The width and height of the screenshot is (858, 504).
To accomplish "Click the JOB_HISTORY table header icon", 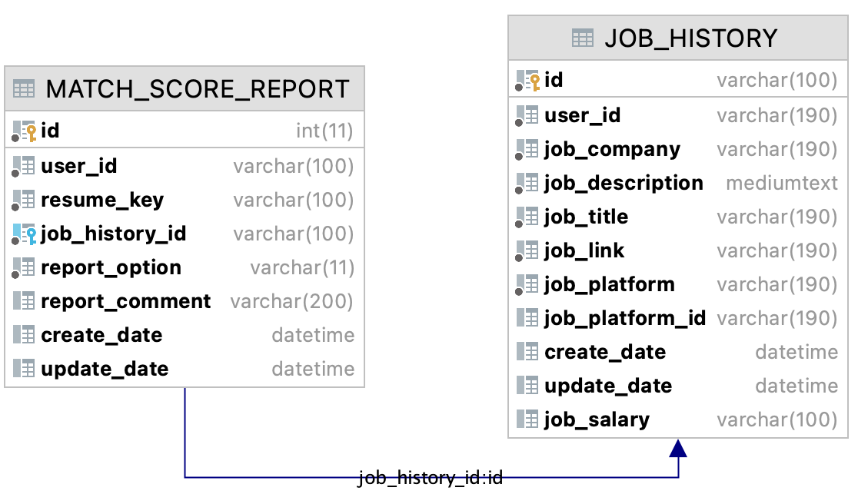I will tap(582, 38).
